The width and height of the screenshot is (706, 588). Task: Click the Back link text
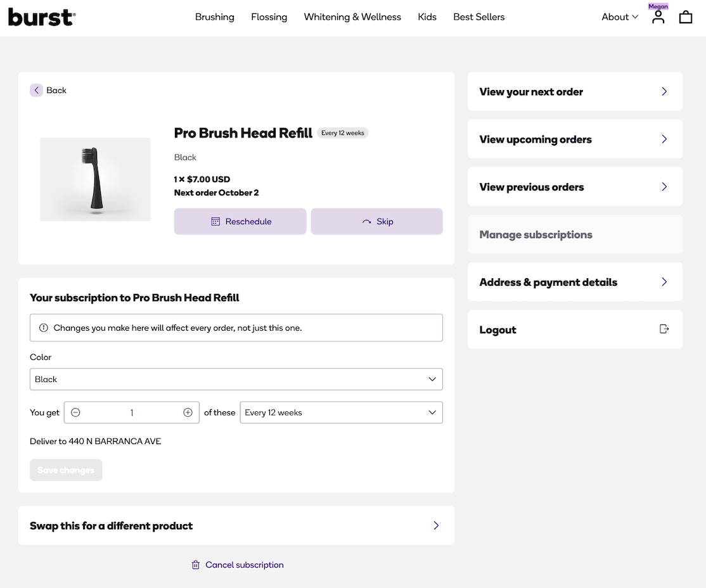point(56,90)
